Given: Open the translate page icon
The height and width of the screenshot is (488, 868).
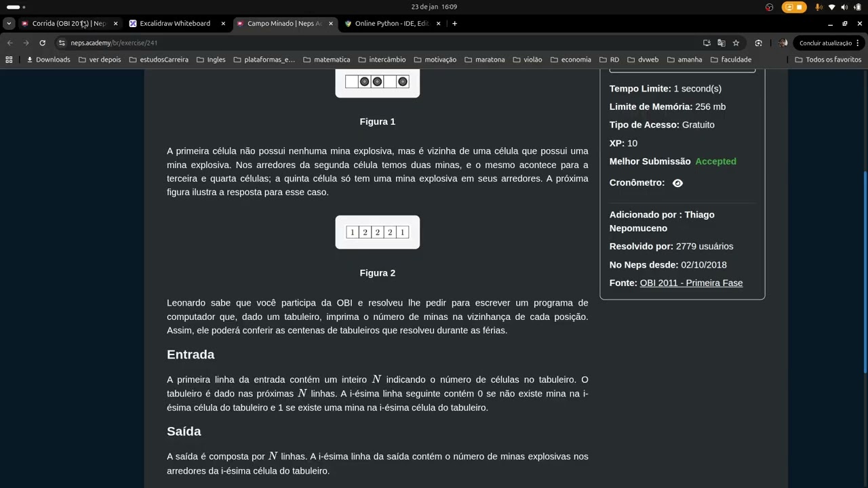Looking at the screenshot, I should tap(721, 43).
